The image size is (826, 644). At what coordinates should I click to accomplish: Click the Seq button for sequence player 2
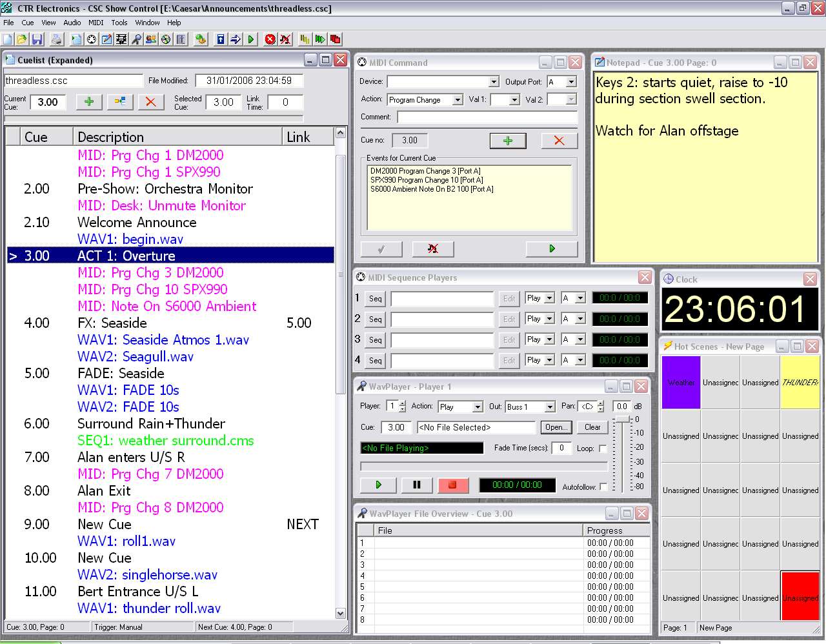[376, 319]
